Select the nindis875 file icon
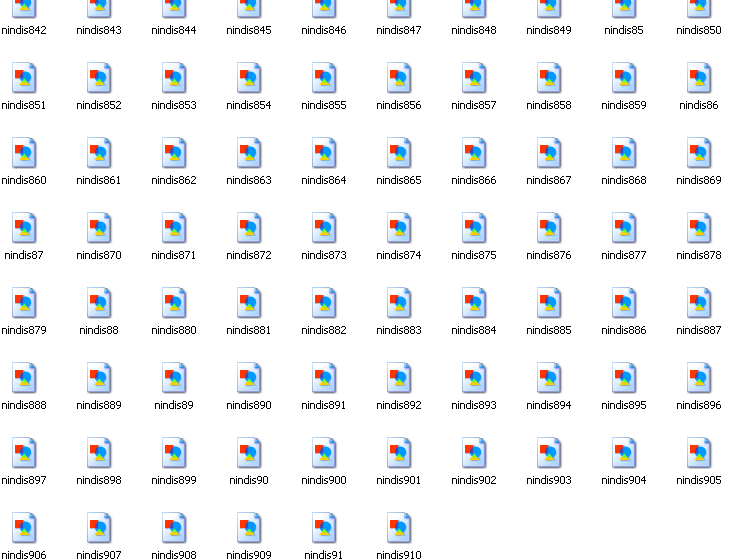Image resolution: width=744 pixels, height=559 pixels. (x=474, y=228)
